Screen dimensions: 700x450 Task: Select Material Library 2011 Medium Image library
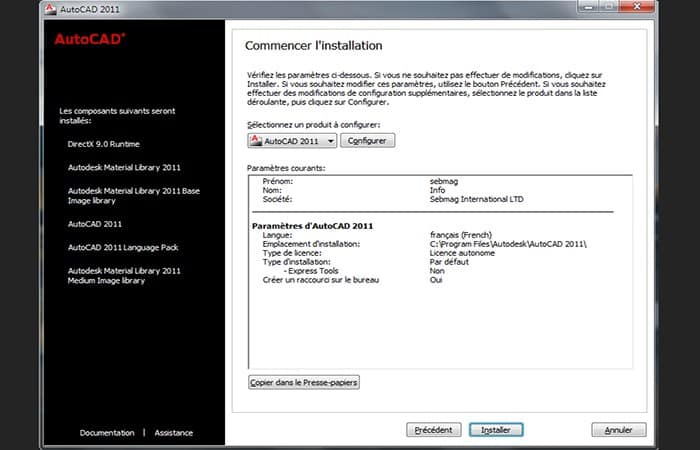point(124,275)
